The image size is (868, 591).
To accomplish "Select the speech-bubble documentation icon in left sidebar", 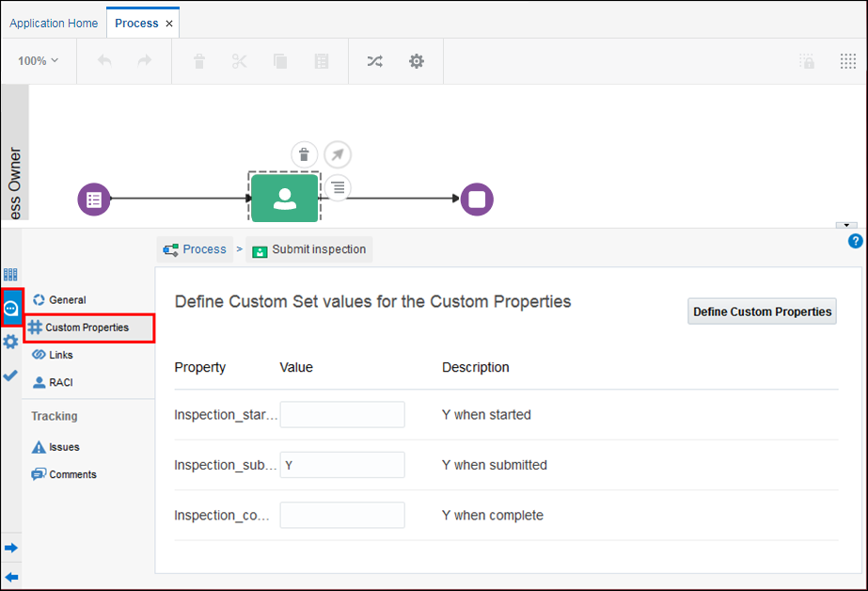I will pos(10,308).
